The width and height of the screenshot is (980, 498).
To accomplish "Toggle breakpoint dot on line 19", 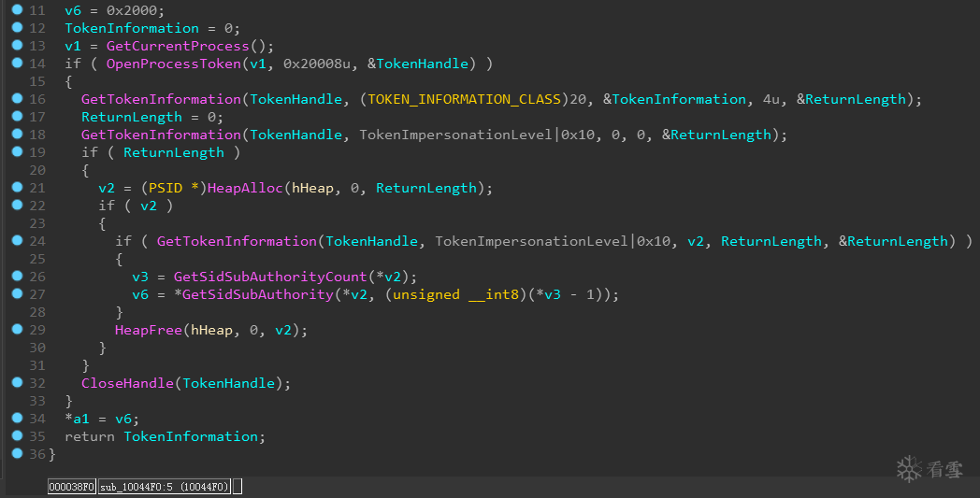I will (x=18, y=151).
